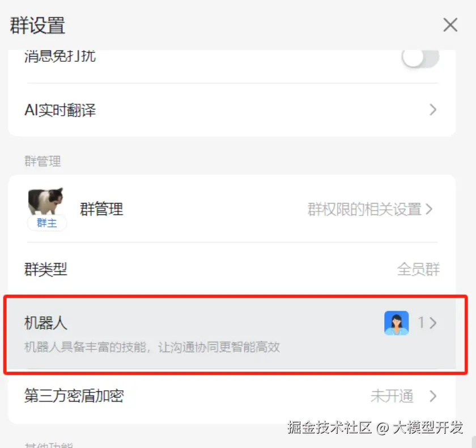This screenshot has height=448, width=476.
Task: Click the 群主 badge under the avatar
Action: [46, 223]
